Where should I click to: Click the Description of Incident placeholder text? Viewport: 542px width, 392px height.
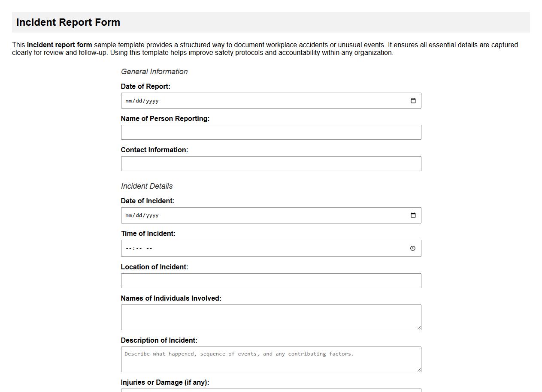(239, 353)
